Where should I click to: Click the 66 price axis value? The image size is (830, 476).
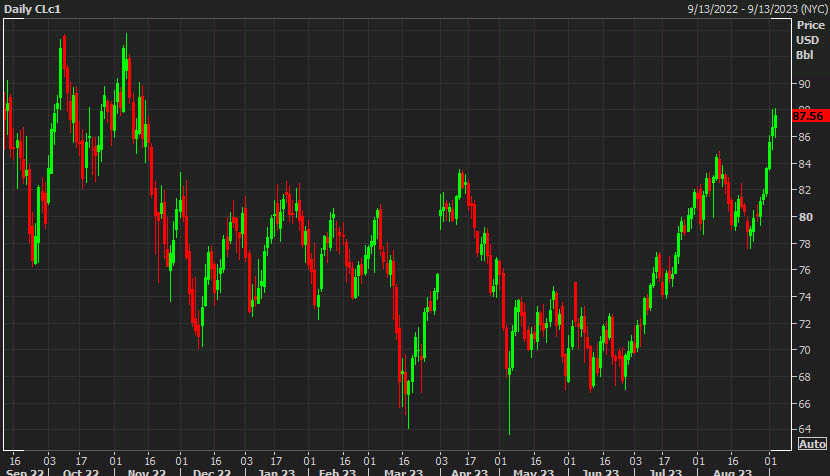point(805,404)
